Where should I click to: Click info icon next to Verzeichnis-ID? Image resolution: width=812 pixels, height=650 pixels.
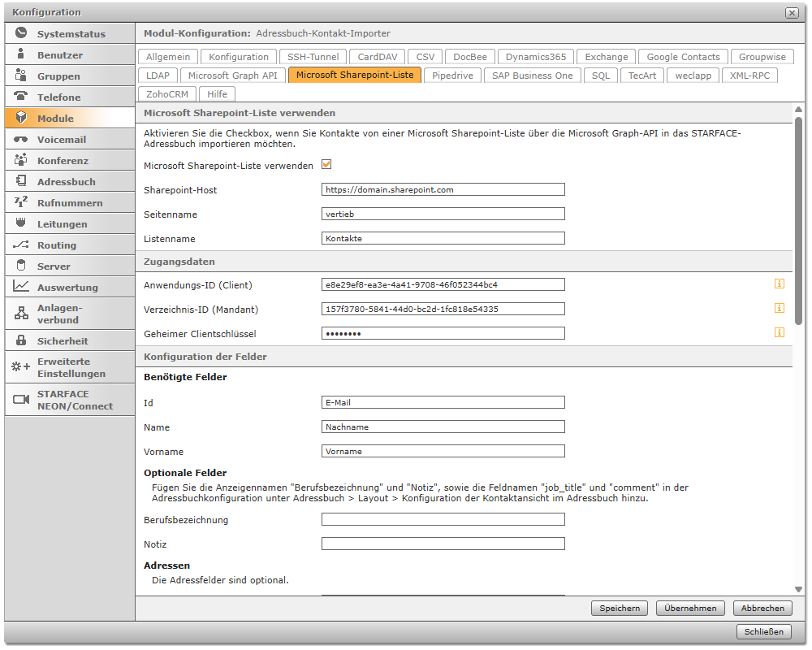point(779,309)
